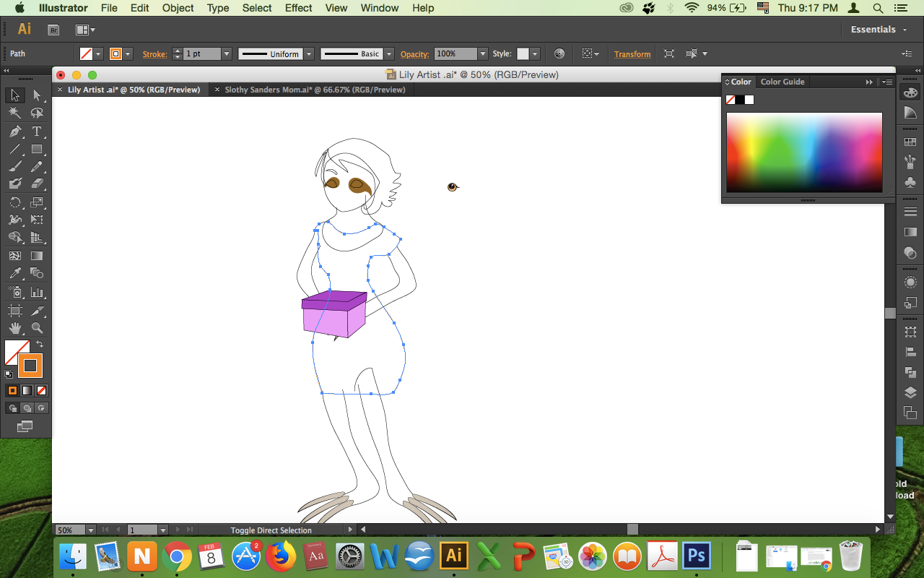
Task: Switch to Slothy Sanders Mom.ai document tab
Action: [x=315, y=90]
